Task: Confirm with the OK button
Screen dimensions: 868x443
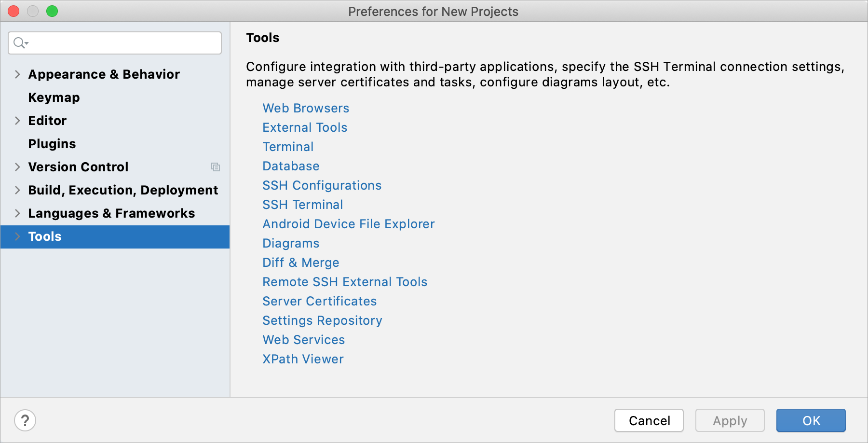Action: point(811,420)
